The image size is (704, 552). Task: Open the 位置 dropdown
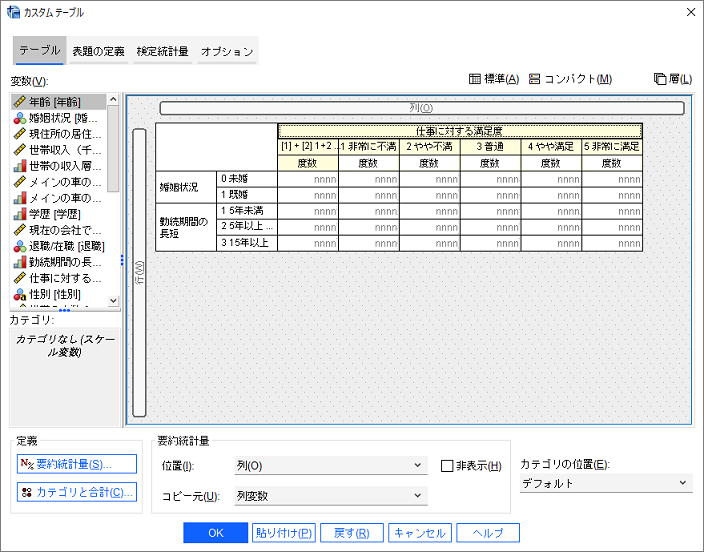pos(331,466)
